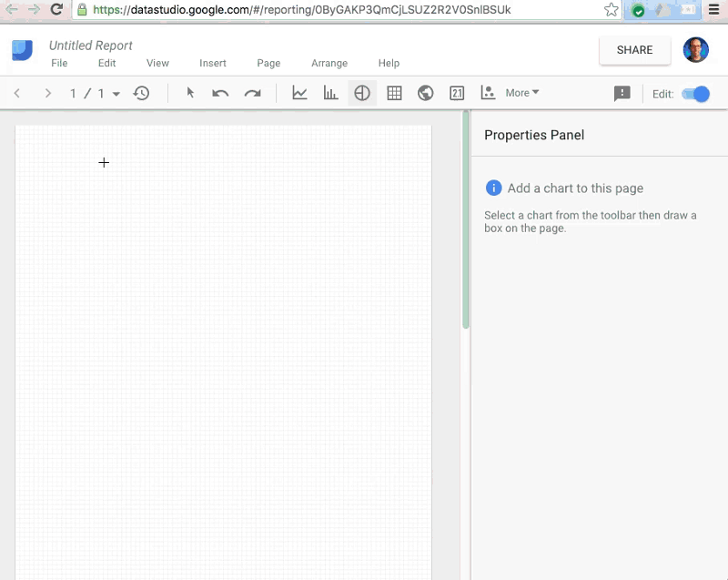The width and height of the screenshot is (728, 580).
Task: Open the feedback speech bubble icon
Action: coord(622,94)
